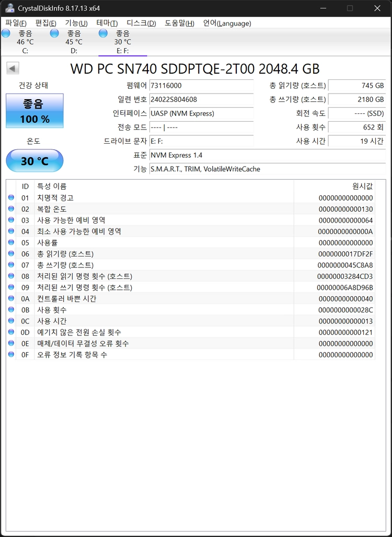Click the 특성 이름 column header

coord(164,186)
